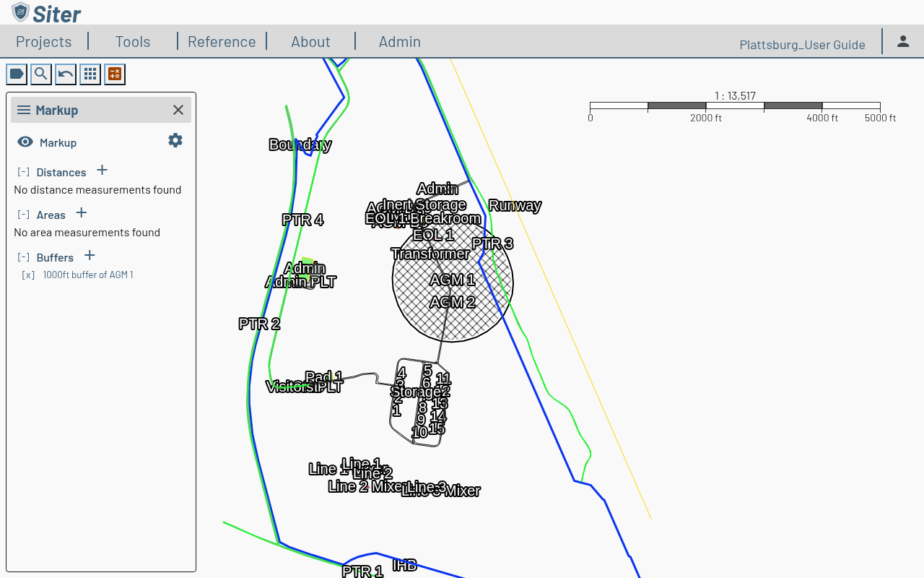Open the Tools menu
Image resolution: width=924 pixels, height=578 pixels.
point(133,42)
